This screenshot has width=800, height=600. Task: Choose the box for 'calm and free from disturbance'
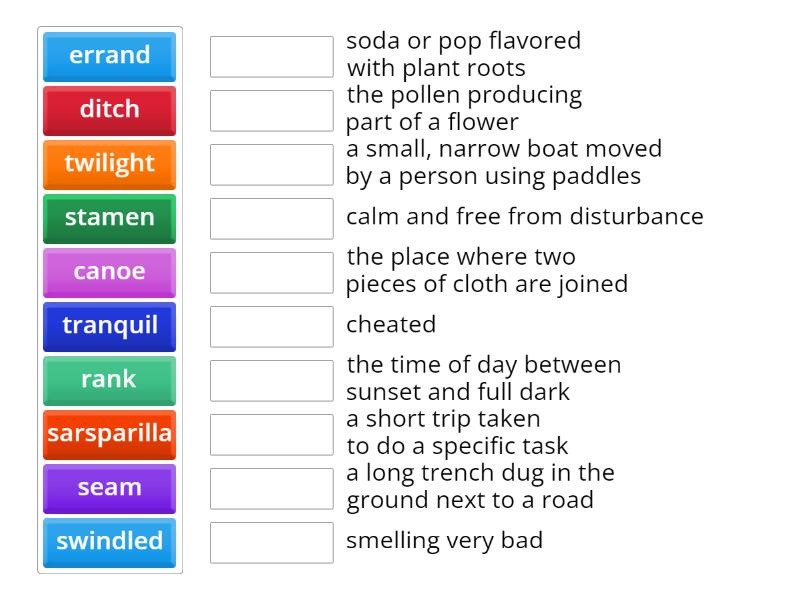point(271,219)
